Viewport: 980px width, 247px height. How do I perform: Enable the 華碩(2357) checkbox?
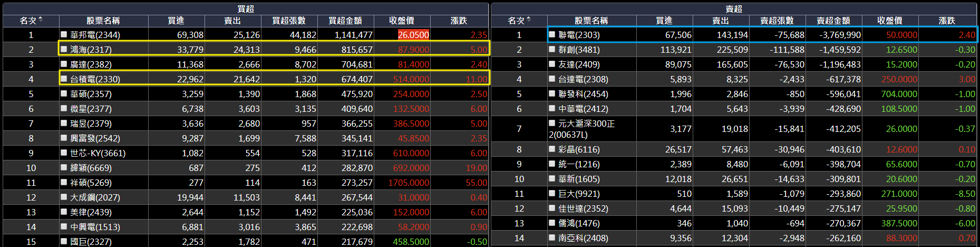click(64, 93)
